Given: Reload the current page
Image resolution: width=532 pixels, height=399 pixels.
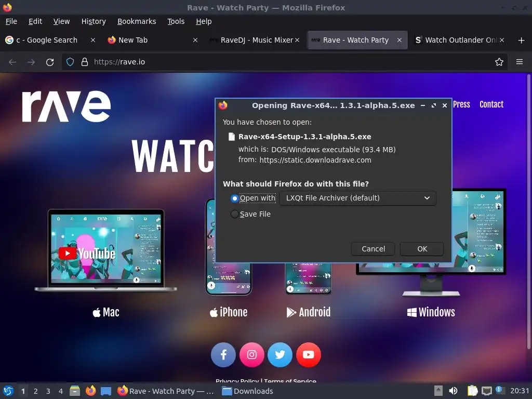Looking at the screenshot, I should 50,62.
